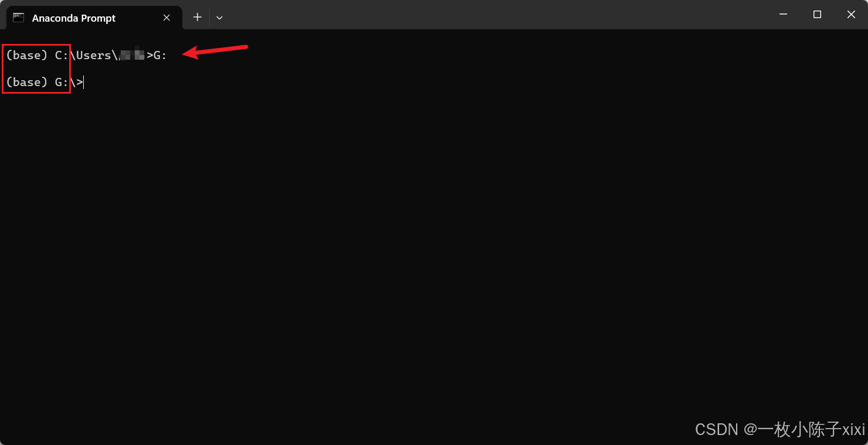Click the CSDN watermark text
Image resolution: width=868 pixels, height=445 pixels.
[x=780, y=429]
